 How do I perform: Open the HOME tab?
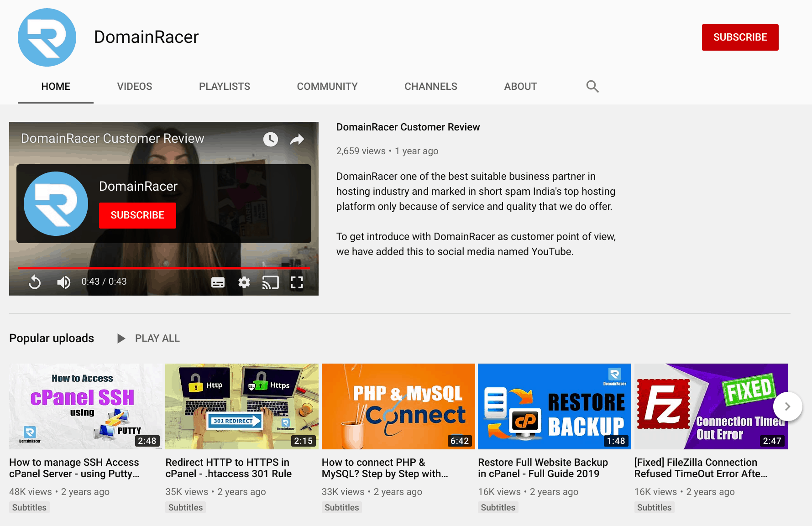(x=56, y=86)
